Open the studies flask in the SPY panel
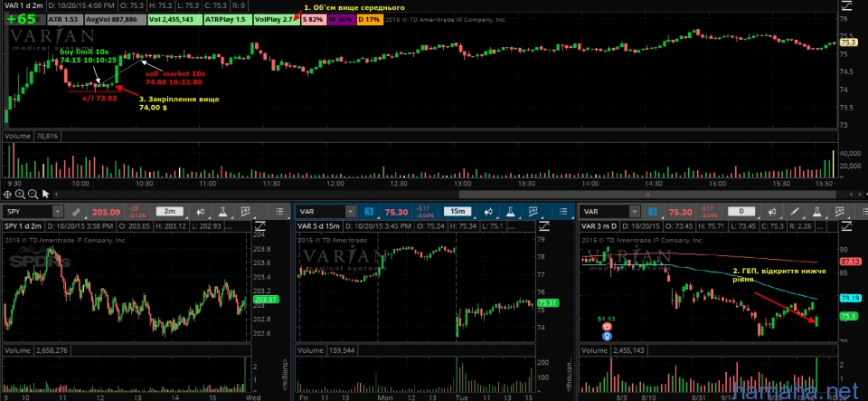 coord(223,212)
